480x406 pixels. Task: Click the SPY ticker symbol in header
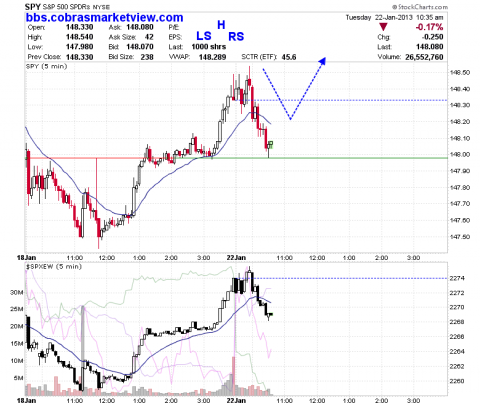tap(33, 6)
